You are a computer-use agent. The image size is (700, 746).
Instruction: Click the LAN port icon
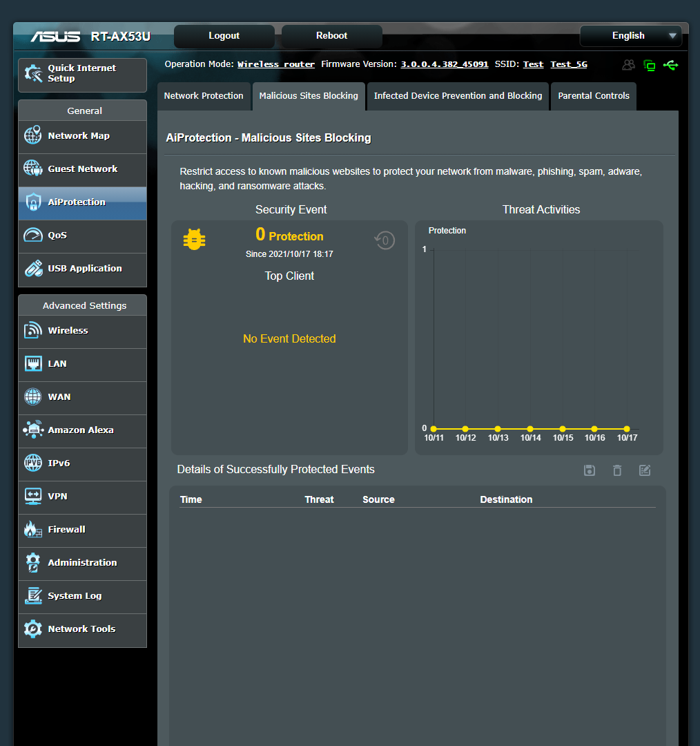pos(33,363)
